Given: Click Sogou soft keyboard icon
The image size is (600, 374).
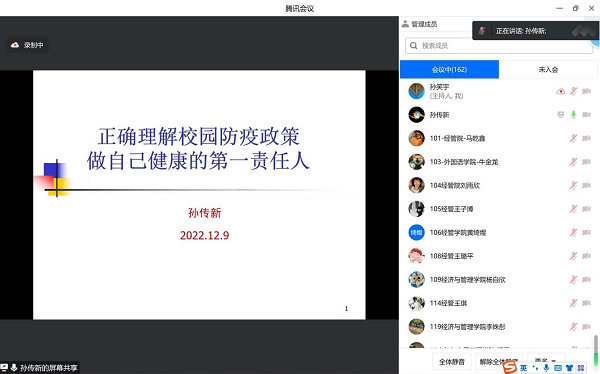Looking at the screenshot, I should click(558, 368).
